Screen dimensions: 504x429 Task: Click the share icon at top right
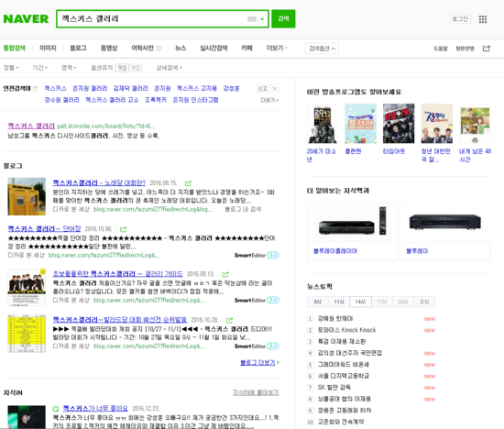[487, 49]
